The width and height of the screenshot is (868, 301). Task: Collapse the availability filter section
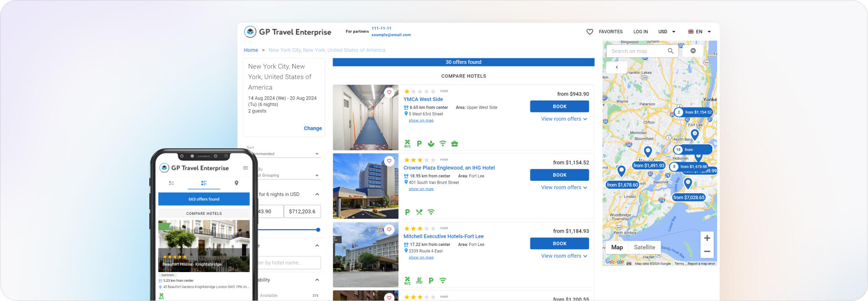(317, 280)
